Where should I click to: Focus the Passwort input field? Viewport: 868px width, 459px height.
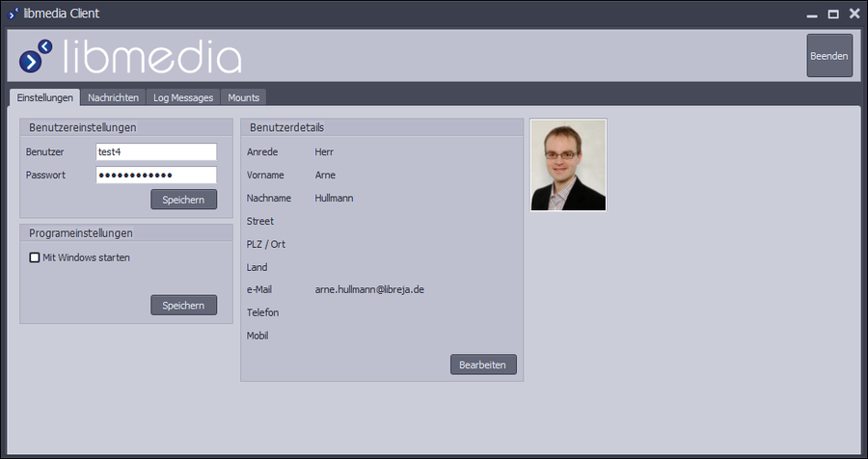click(156, 175)
